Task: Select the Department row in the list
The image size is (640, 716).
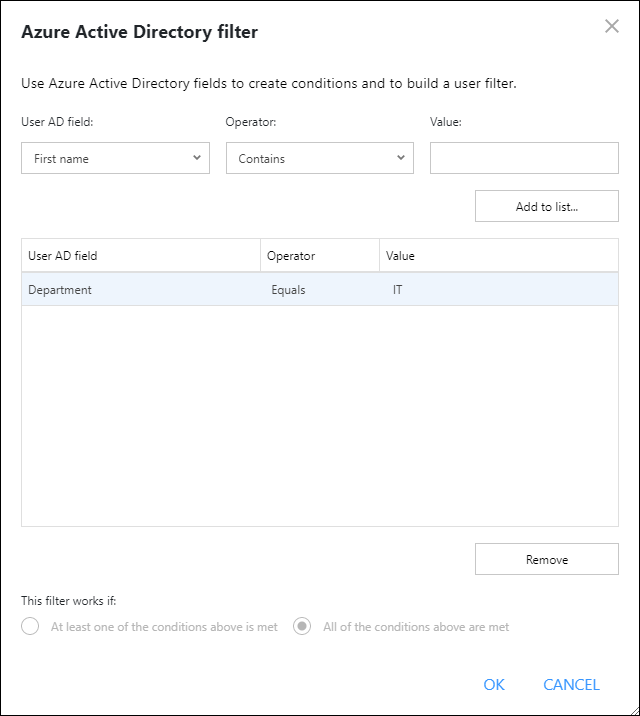Action: (x=320, y=290)
